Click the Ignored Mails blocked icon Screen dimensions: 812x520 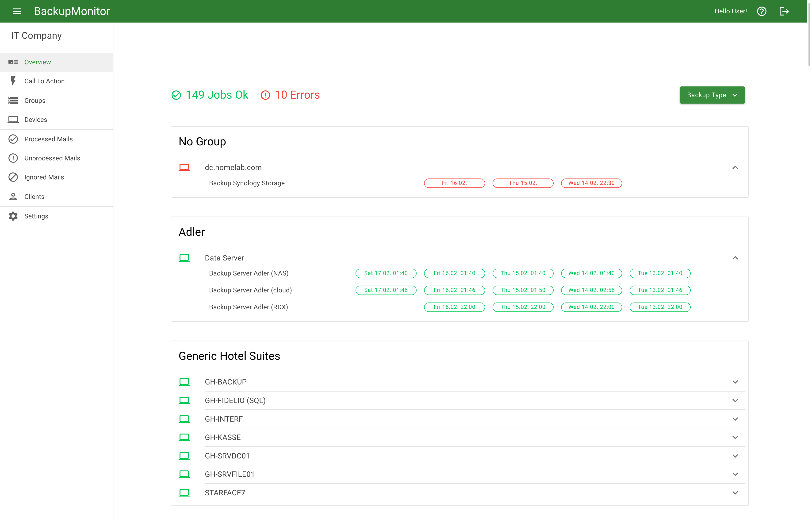point(13,177)
